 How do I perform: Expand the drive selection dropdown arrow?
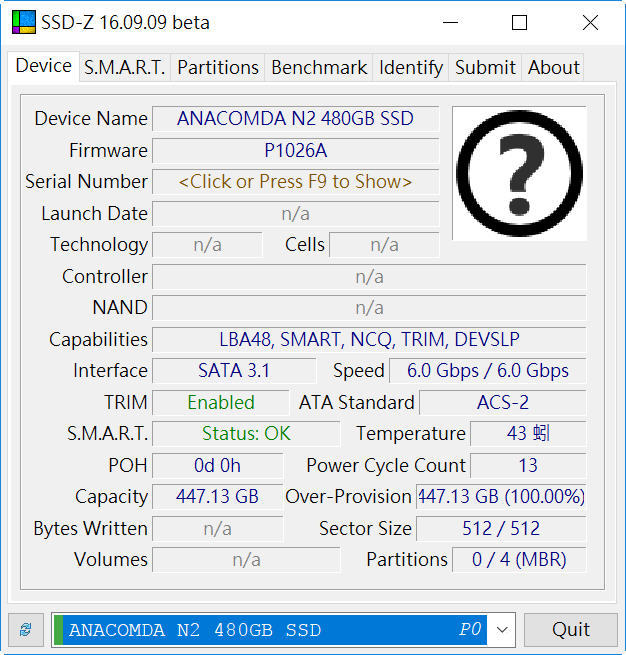(x=503, y=630)
